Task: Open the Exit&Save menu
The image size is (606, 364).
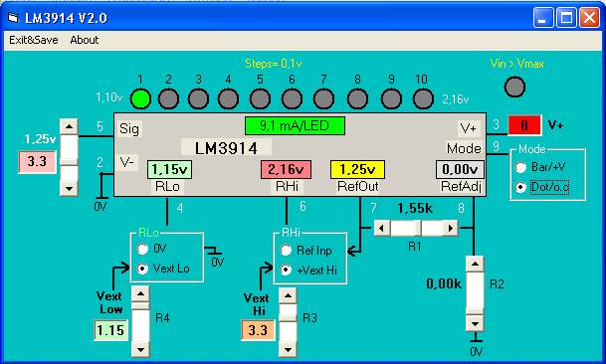Action: point(34,40)
